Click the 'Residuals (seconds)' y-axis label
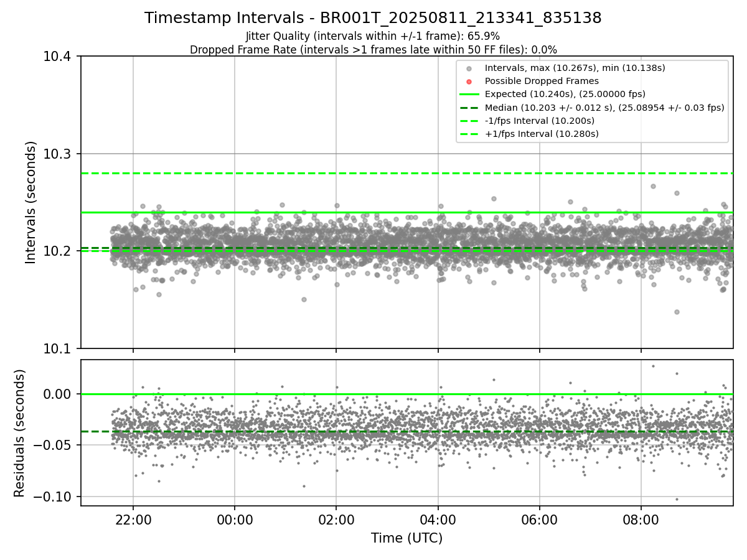 point(19,433)
